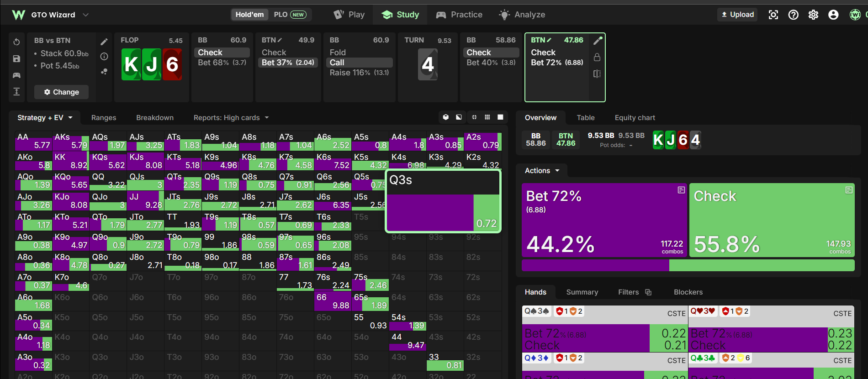Viewport: 868px width, 379px height.
Task: Click the save (floppy disk) icon
Action: coord(16,58)
